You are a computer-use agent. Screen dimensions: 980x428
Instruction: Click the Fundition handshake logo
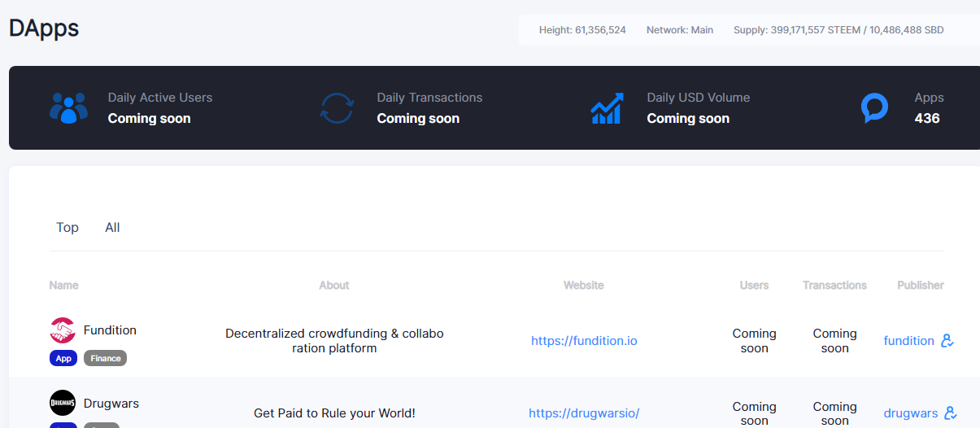point(63,330)
